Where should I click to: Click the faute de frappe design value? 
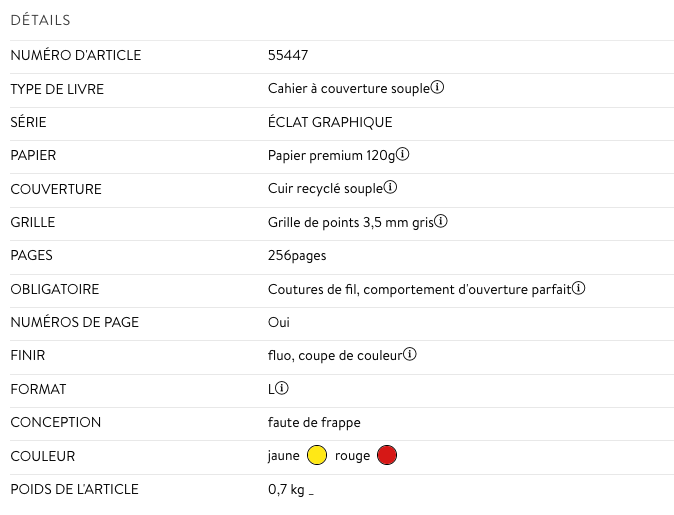click(x=314, y=422)
